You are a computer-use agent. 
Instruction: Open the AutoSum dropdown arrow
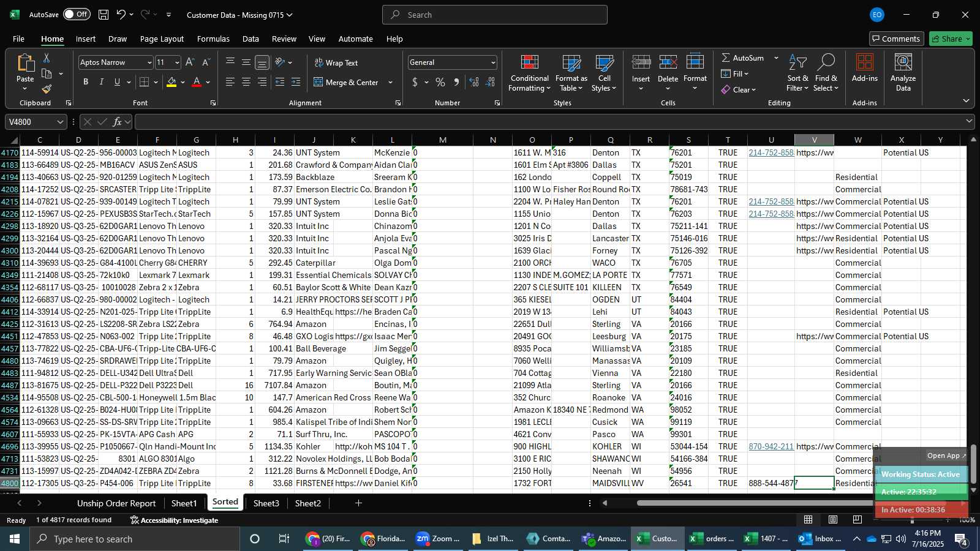[x=776, y=58]
